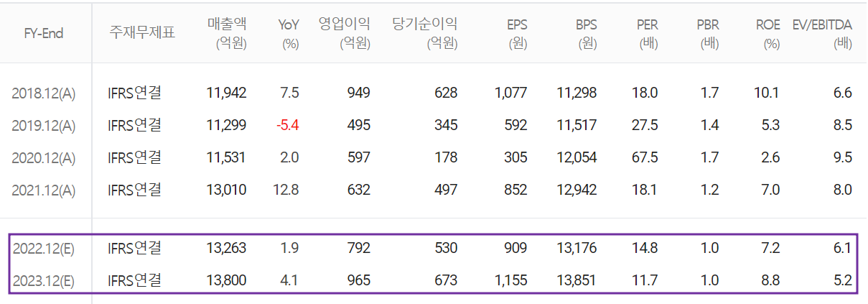This screenshot has width=868, height=304.
Task: Click EPS value 1,077 for 2018.12
Action: coord(510,93)
